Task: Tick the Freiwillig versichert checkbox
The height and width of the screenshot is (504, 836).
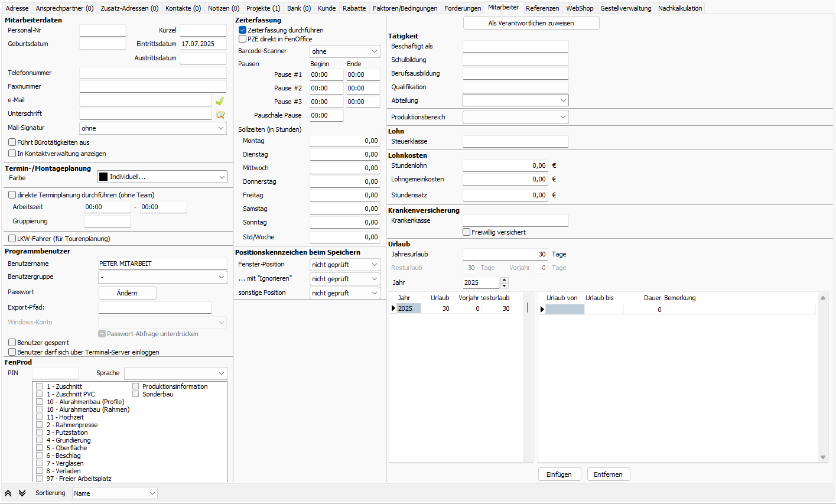Action: 466,232
